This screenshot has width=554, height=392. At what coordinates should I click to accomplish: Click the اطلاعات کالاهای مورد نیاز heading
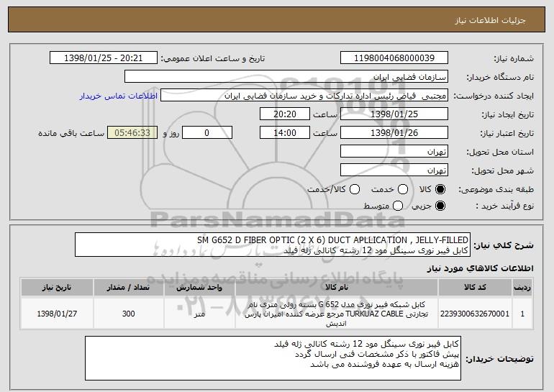click(x=481, y=268)
